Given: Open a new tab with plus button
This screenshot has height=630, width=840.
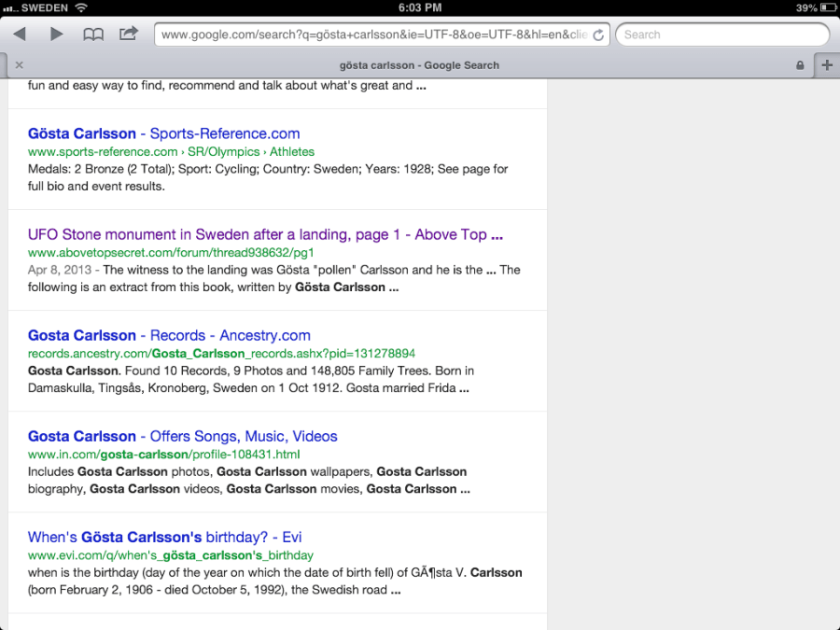Looking at the screenshot, I should coord(827,65).
